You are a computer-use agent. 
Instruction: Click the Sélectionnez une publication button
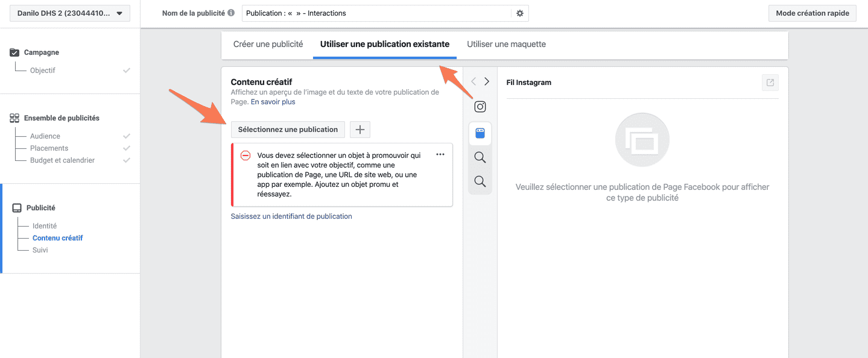click(x=288, y=130)
